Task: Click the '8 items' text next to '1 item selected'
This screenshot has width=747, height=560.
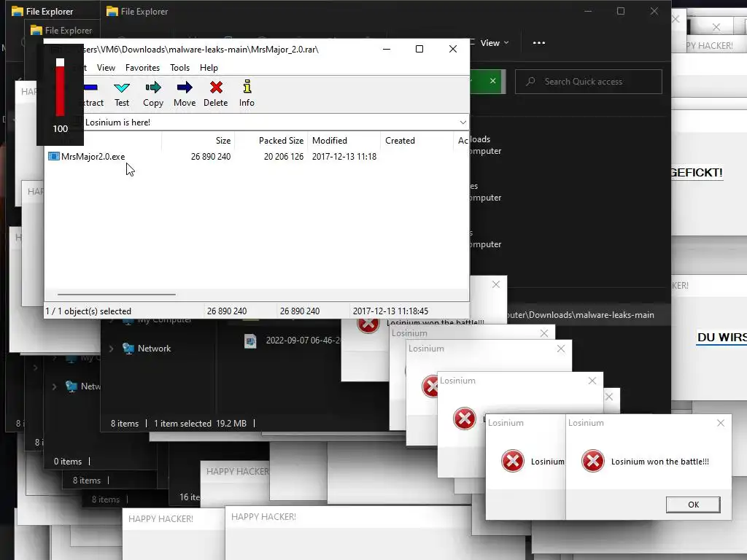Action: click(124, 424)
